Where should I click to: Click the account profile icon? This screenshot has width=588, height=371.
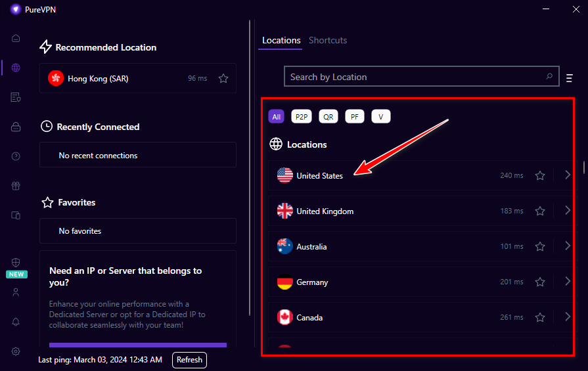tap(16, 292)
